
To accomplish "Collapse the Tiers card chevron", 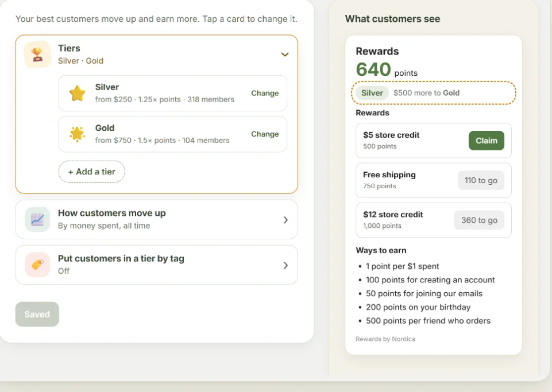I will pos(285,54).
